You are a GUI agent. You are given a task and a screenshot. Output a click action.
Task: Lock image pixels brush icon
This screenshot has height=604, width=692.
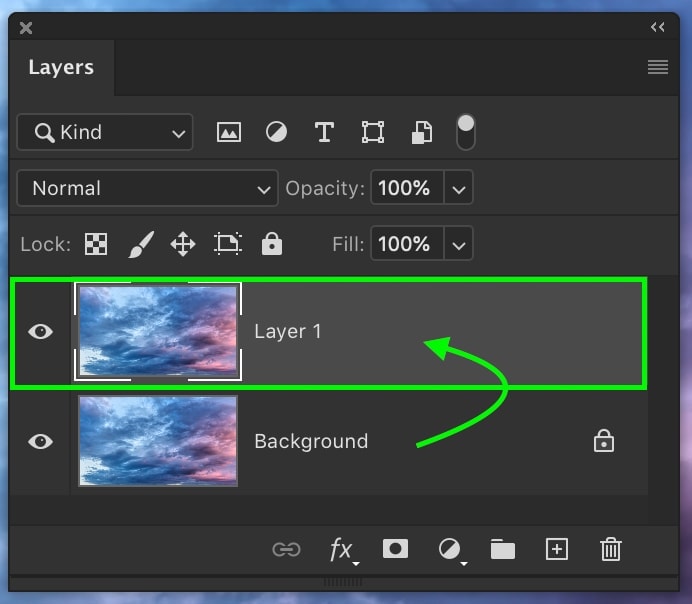(141, 244)
